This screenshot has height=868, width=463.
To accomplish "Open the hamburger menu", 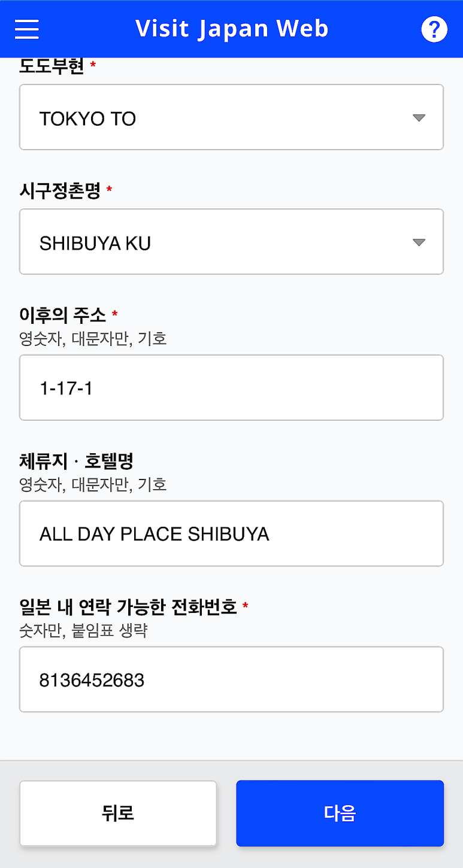I will (27, 29).
